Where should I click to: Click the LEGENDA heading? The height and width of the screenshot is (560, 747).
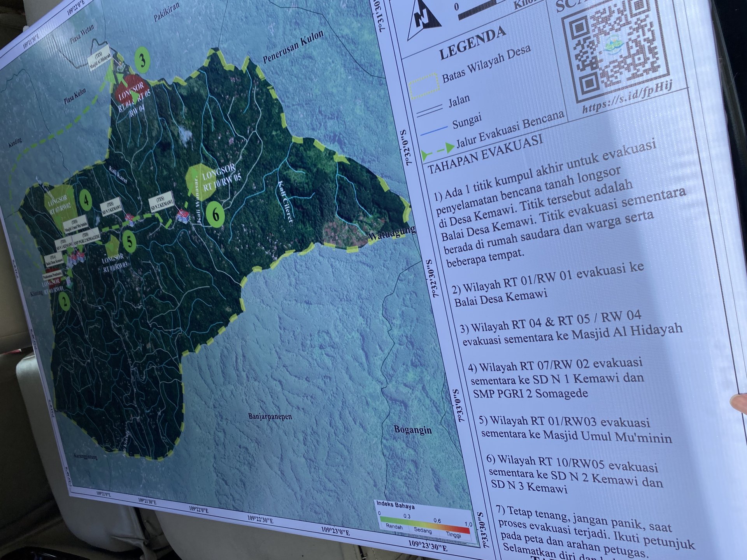[472, 44]
